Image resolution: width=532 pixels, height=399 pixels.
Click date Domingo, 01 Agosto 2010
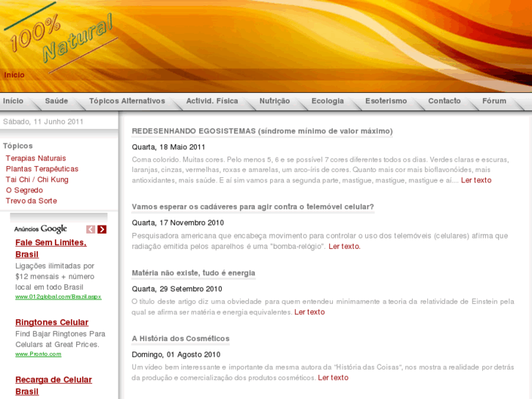[x=176, y=354]
